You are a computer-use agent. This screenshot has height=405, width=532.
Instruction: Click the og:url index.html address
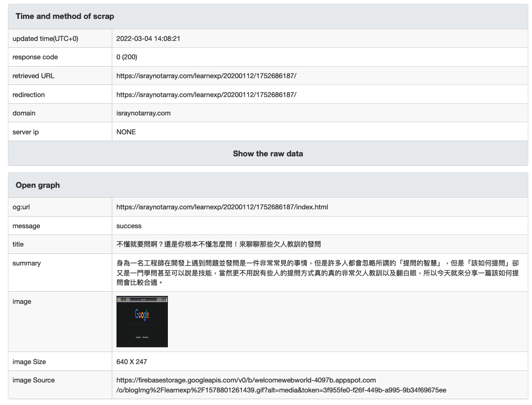222,207
